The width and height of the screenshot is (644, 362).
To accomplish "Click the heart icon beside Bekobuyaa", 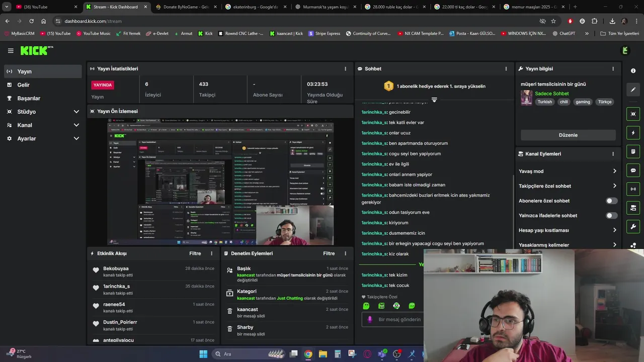I will (x=96, y=270).
